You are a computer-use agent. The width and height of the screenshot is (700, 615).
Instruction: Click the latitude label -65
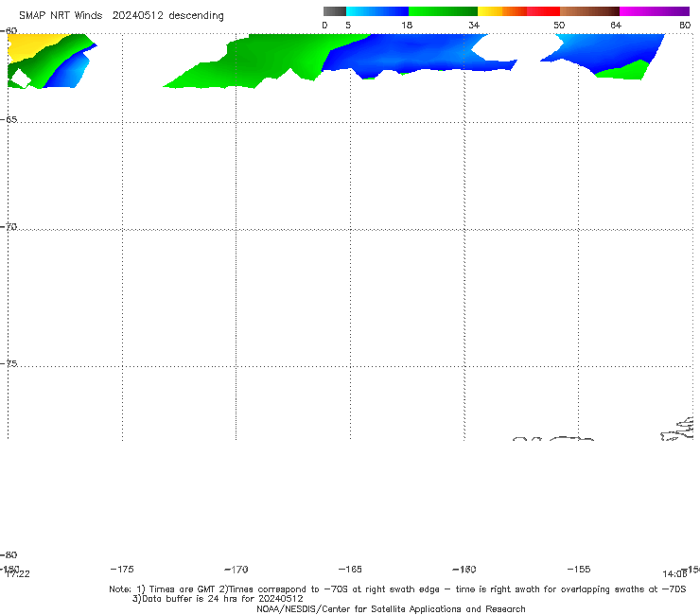[x=9, y=120]
